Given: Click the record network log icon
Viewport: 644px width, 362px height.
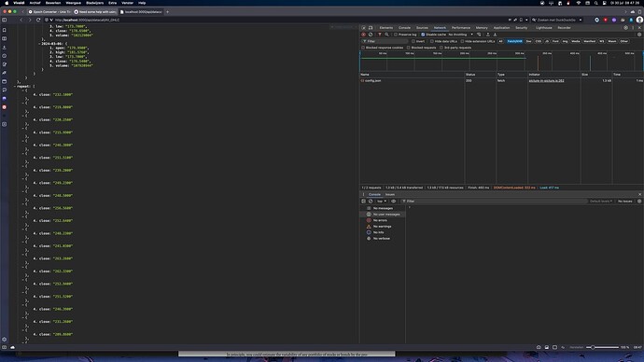Looking at the screenshot, I should click(x=363, y=35).
